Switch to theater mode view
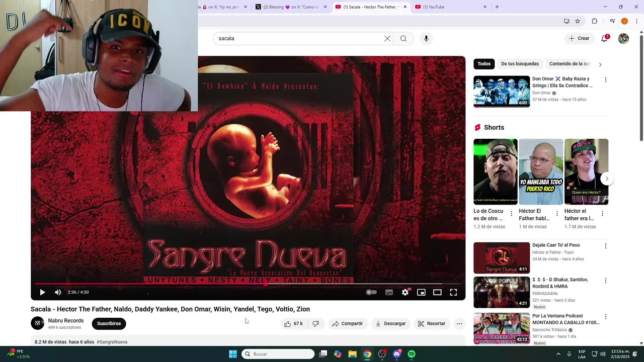The width and height of the screenshot is (644, 362). (x=437, y=292)
